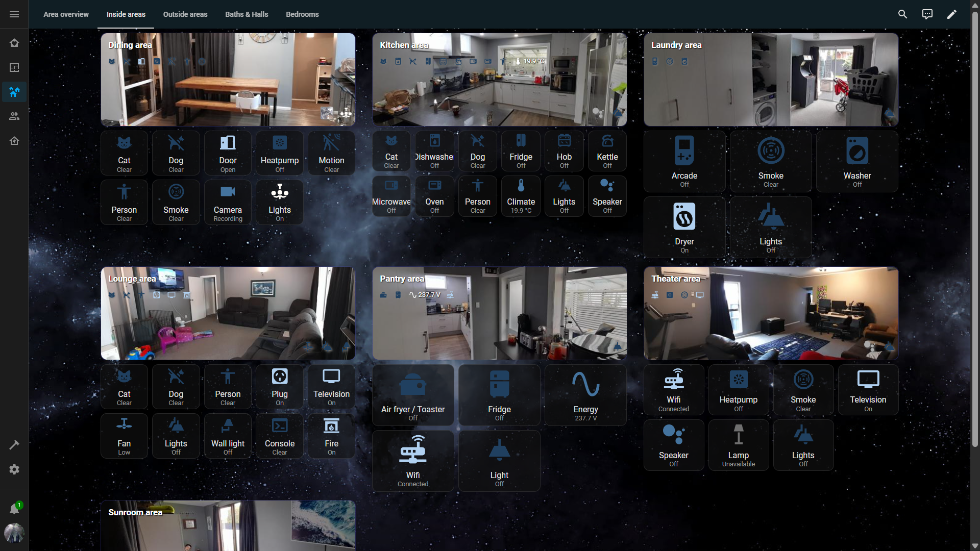Click the user profile avatar at bottom left
This screenshot has width=980, height=551.
(14, 533)
